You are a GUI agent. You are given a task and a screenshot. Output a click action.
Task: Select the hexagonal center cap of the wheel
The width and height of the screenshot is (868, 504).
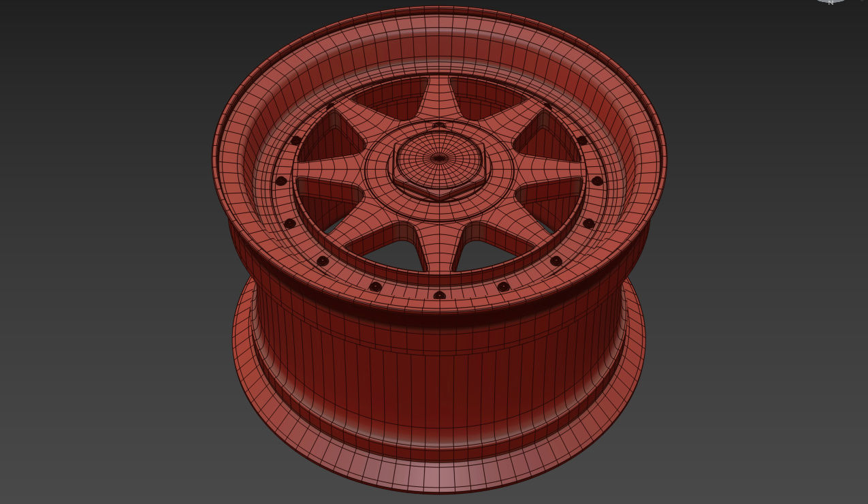pos(439,163)
